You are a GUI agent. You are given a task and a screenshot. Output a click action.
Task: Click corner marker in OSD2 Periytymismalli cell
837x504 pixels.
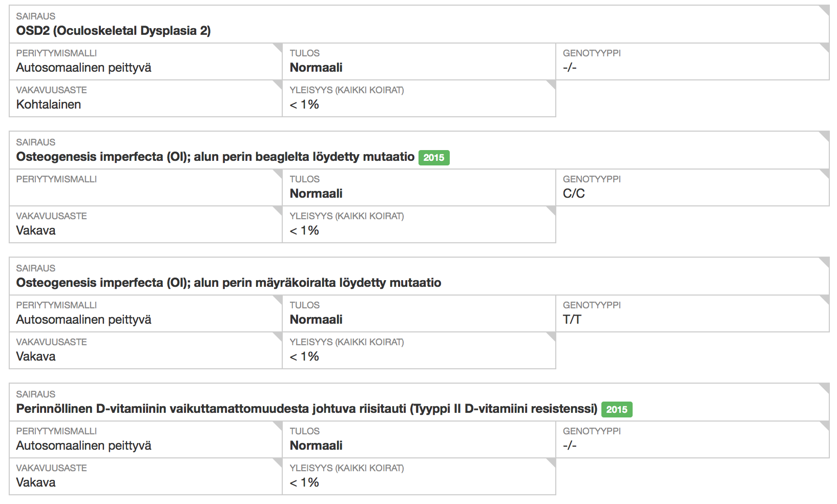coord(278,48)
